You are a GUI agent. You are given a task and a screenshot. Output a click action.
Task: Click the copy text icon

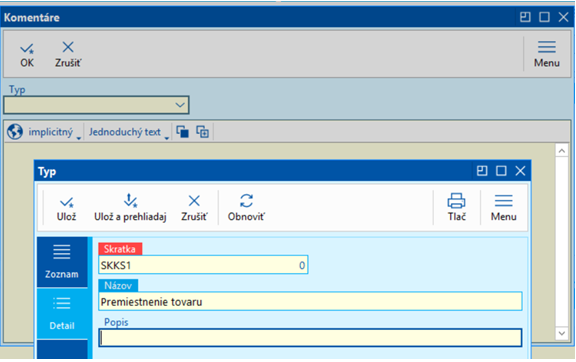point(183,132)
